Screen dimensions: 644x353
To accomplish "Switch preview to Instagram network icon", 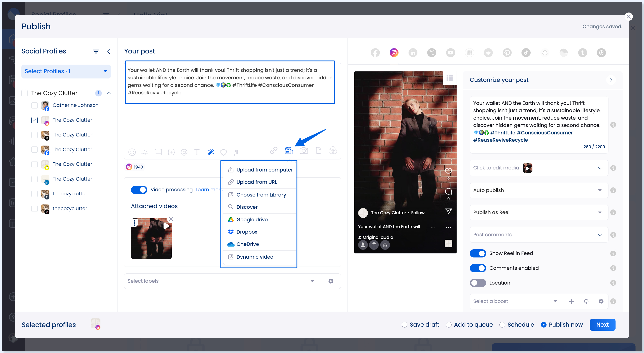I will (394, 53).
